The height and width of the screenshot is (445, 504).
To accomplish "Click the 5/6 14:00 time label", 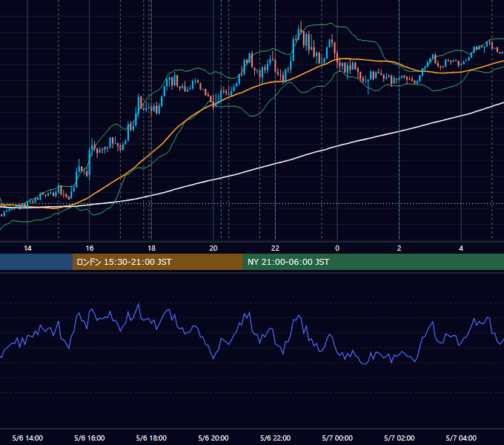I will [x=27, y=438].
